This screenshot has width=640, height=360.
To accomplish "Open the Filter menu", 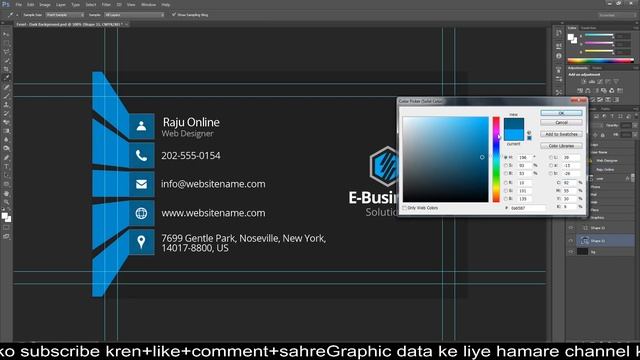I will (106, 5).
